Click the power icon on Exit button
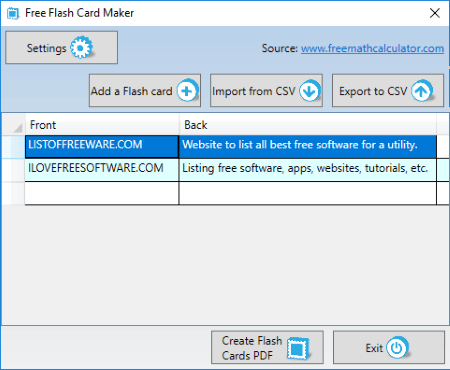Screen dimensions: 450x370 click(x=397, y=348)
